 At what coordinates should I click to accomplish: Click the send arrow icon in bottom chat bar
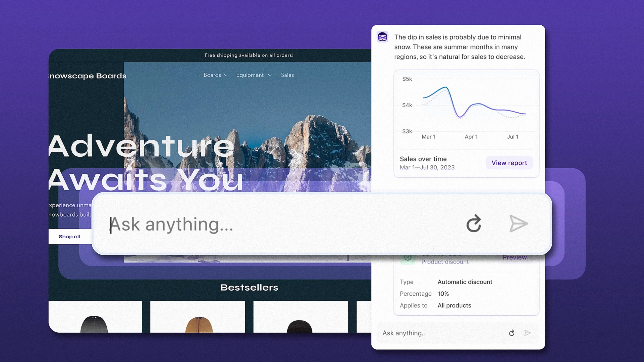527,333
